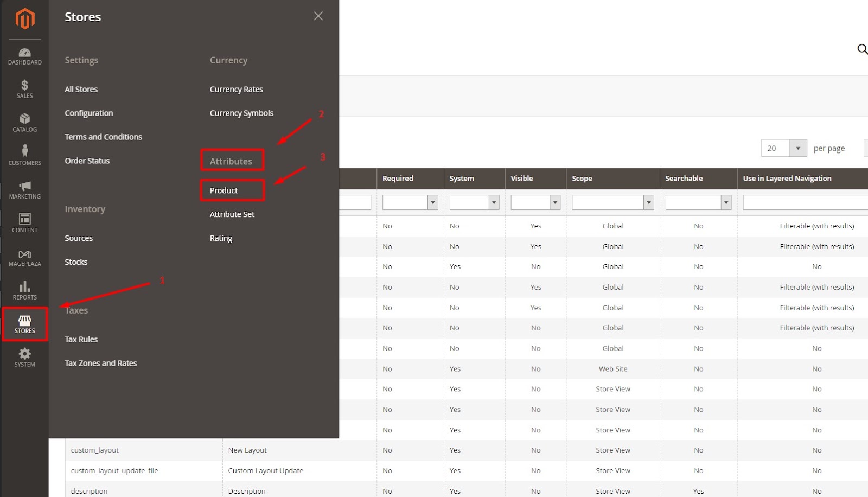Close the Stores menu panel
This screenshot has width=868, height=497.
pyautogui.click(x=318, y=16)
